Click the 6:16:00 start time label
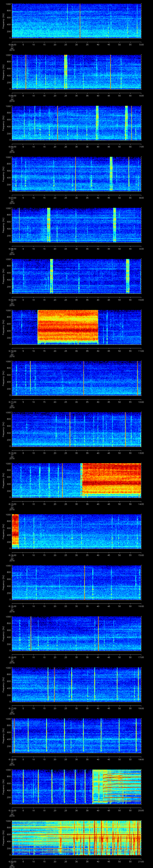 pyautogui.click(x=12, y=657)
